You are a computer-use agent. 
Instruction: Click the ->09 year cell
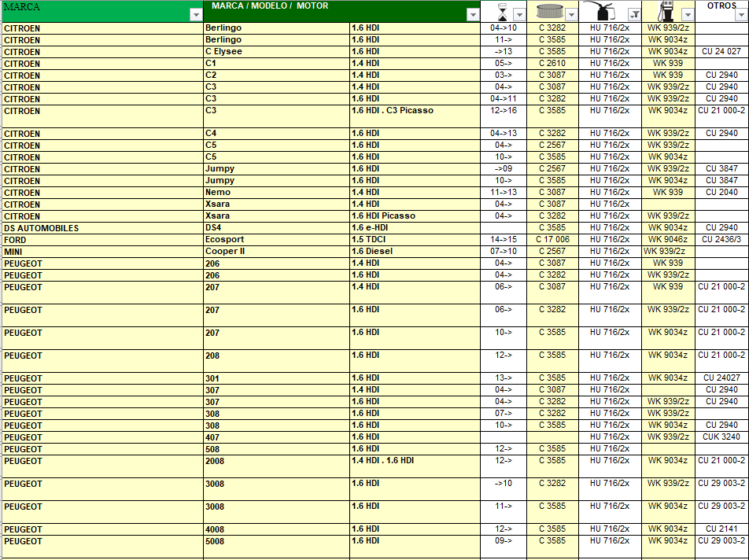click(x=504, y=169)
